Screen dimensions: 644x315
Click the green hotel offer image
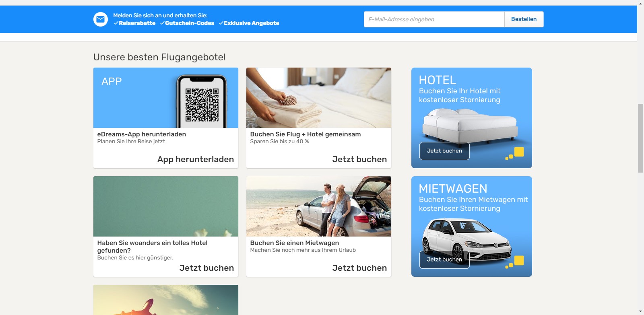coord(165,206)
